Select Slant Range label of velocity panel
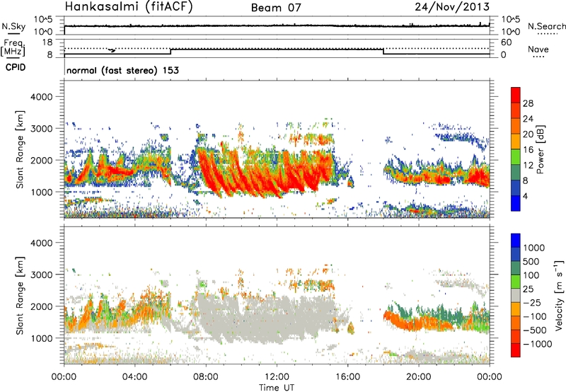The height and width of the screenshot is (392, 566). click(x=20, y=296)
